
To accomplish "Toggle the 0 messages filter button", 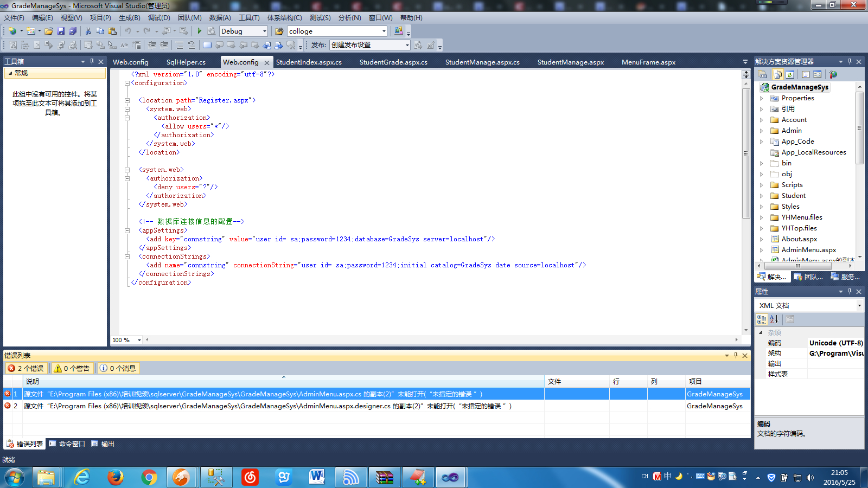I will 118,368.
